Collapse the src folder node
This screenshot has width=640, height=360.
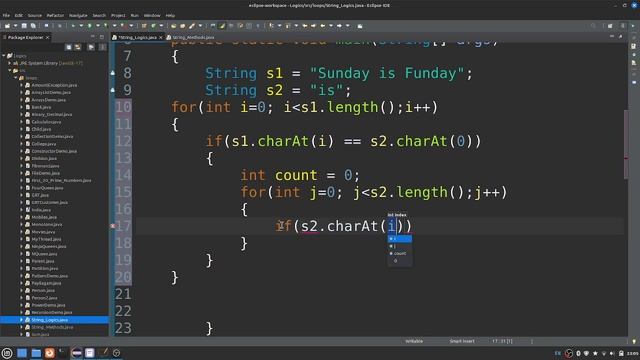tap(10, 70)
